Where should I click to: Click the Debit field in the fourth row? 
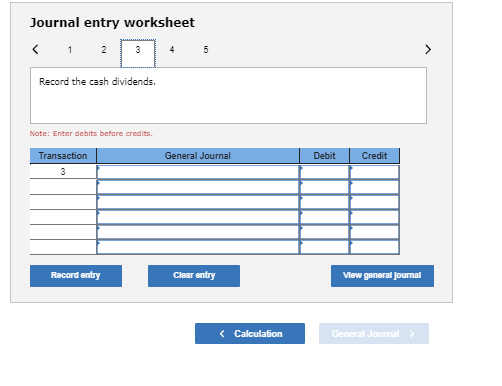324,217
